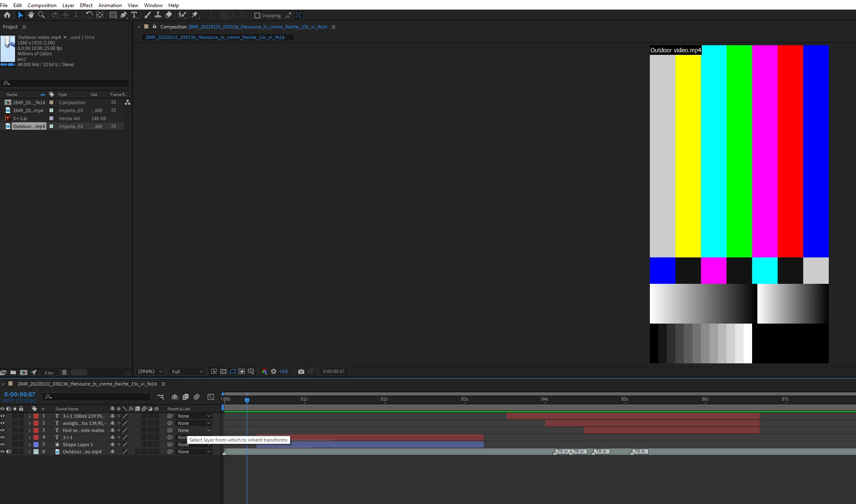This screenshot has width=856, height=504.
Task: Select 3-i-1.ai in Project panel
Action: click(20, 118)
